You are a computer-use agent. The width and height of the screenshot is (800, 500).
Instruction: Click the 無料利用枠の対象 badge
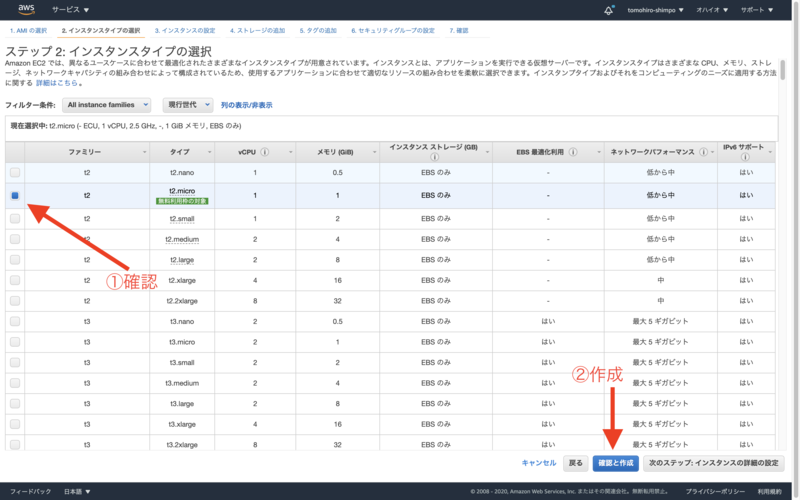point(182,201)
